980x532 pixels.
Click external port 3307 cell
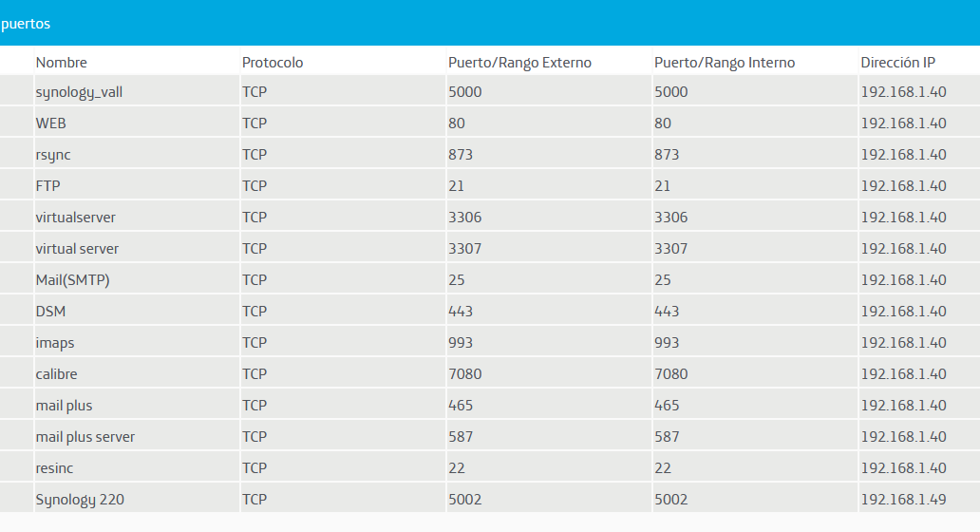(465, 249)
